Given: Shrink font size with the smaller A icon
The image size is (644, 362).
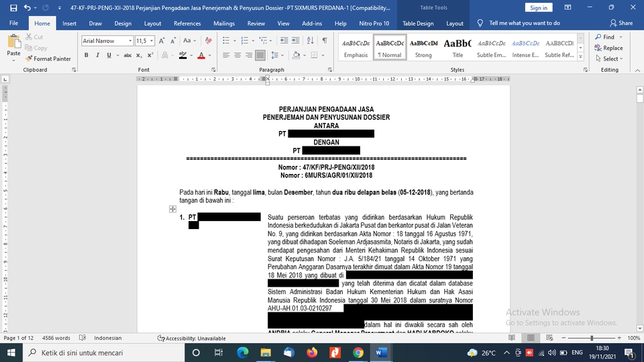Looking at the screenshot, I should click(x=173, y=41).
